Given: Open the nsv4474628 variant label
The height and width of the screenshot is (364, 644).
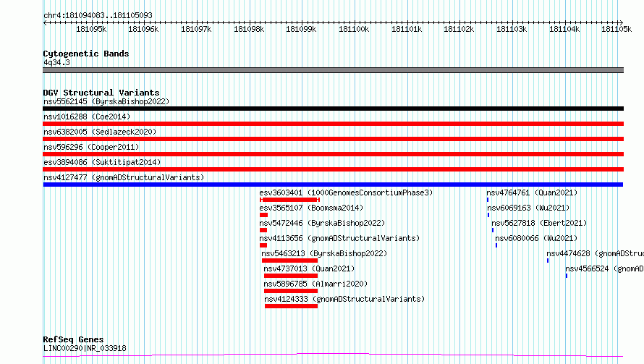Looking at the screenshot, I should coord(595,253).
